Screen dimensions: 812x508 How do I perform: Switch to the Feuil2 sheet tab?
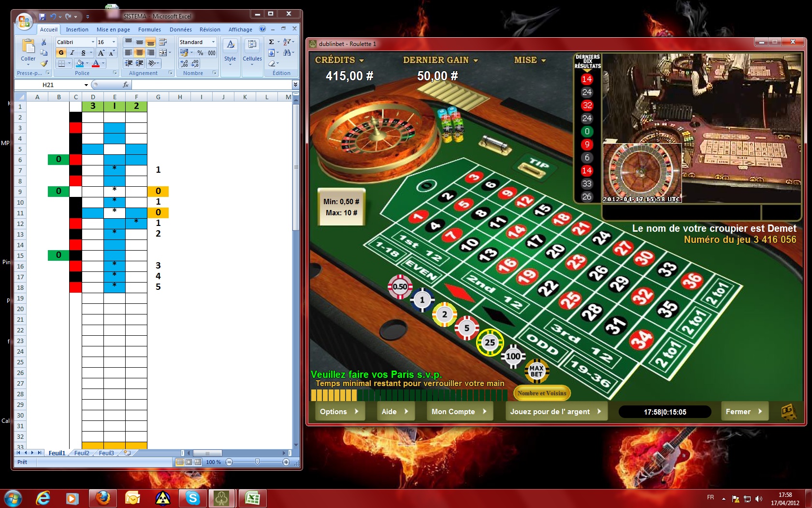[82, 453]
